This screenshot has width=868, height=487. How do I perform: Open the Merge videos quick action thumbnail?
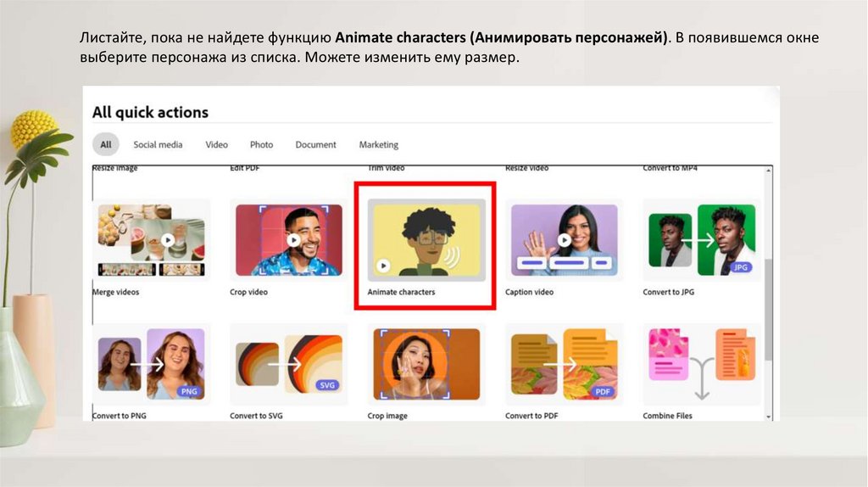151,240
